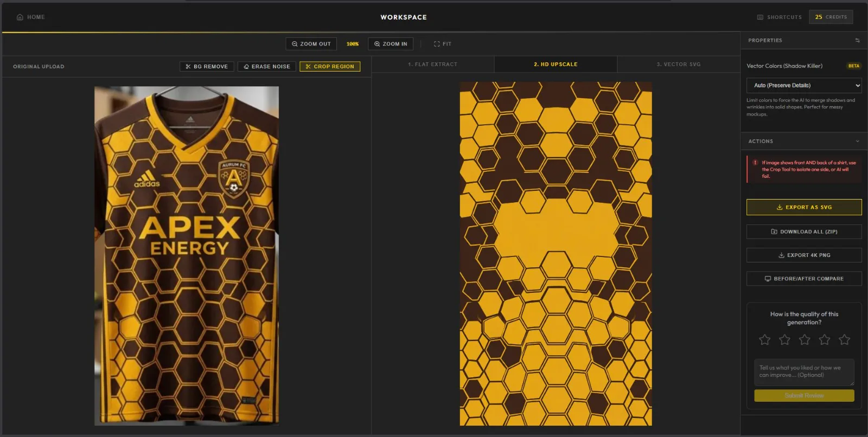Open the Vector Colors dropdown

tap(804, 86)
